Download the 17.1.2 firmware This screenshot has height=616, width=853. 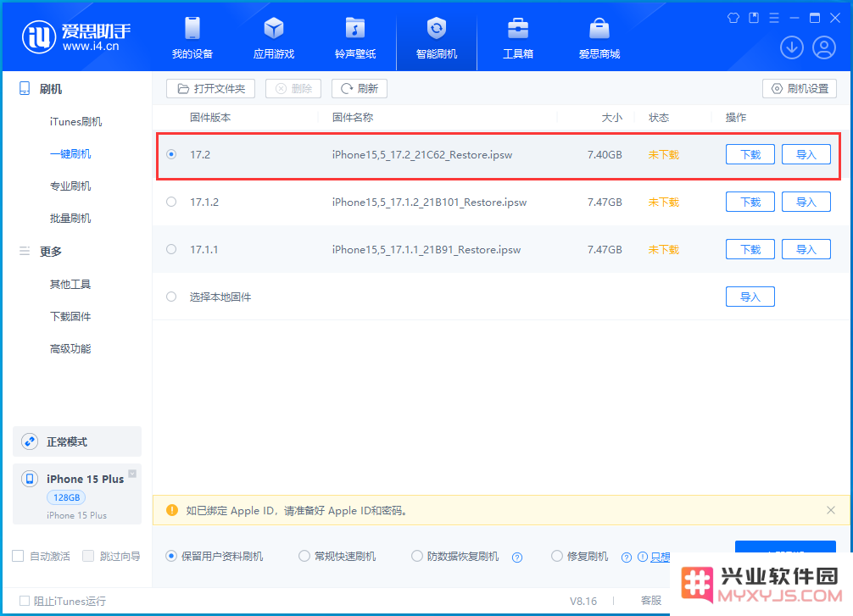(750, 202)
